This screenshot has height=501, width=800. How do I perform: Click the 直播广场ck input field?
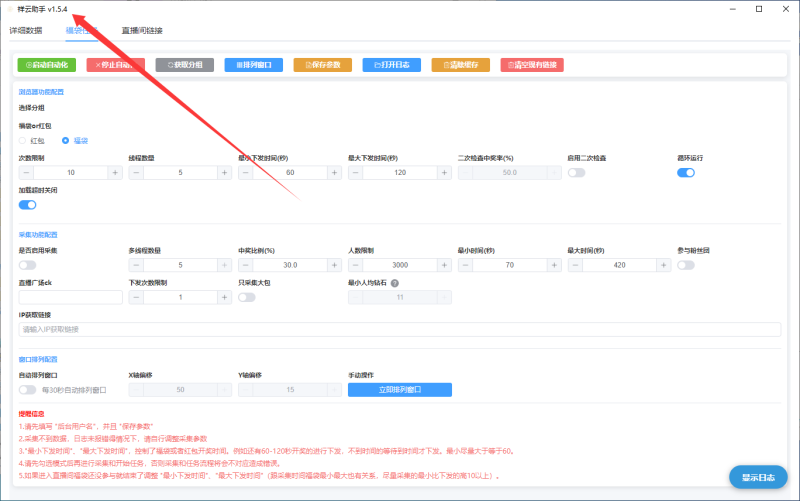pos(70,297)
